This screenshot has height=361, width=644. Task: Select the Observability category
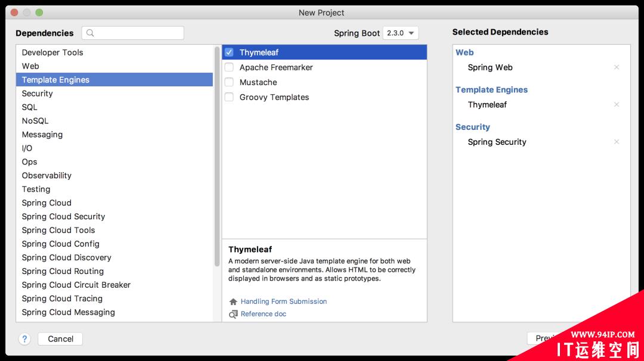[x=114, y=176]
